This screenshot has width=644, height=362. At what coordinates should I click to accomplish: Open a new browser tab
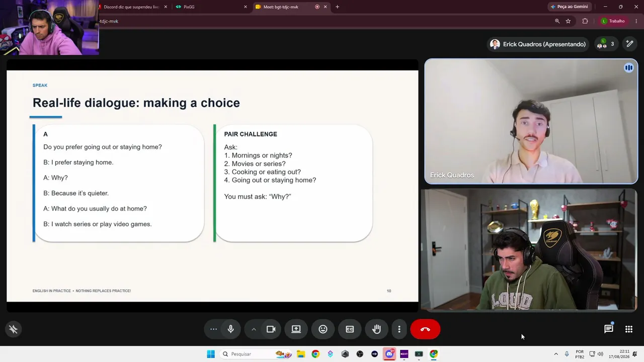click(337, 7)
